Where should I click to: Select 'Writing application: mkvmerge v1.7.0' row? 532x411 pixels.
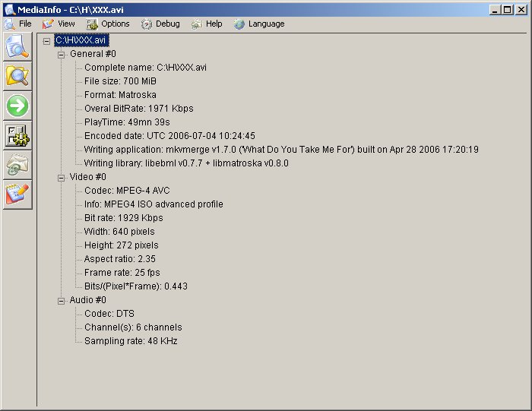281,150
